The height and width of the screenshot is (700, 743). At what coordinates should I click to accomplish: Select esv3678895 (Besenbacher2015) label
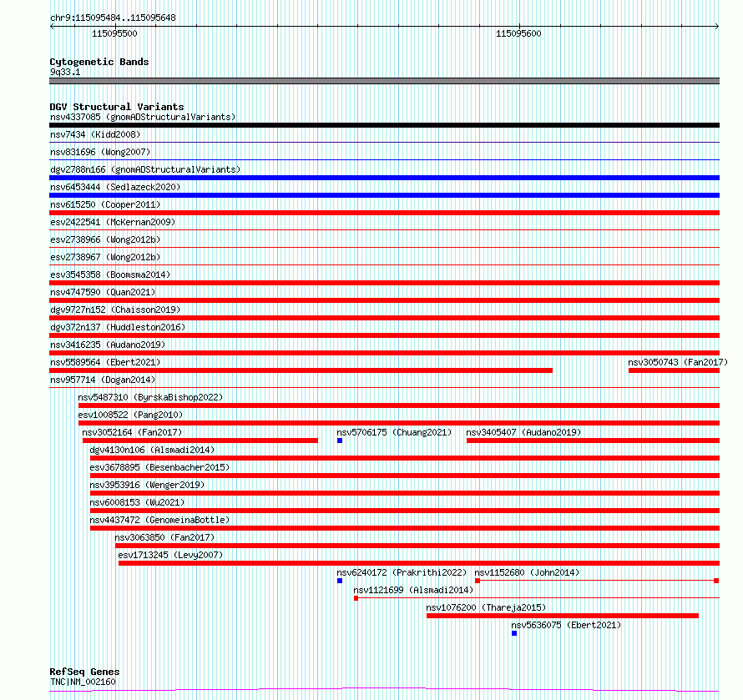pos(159,467)
